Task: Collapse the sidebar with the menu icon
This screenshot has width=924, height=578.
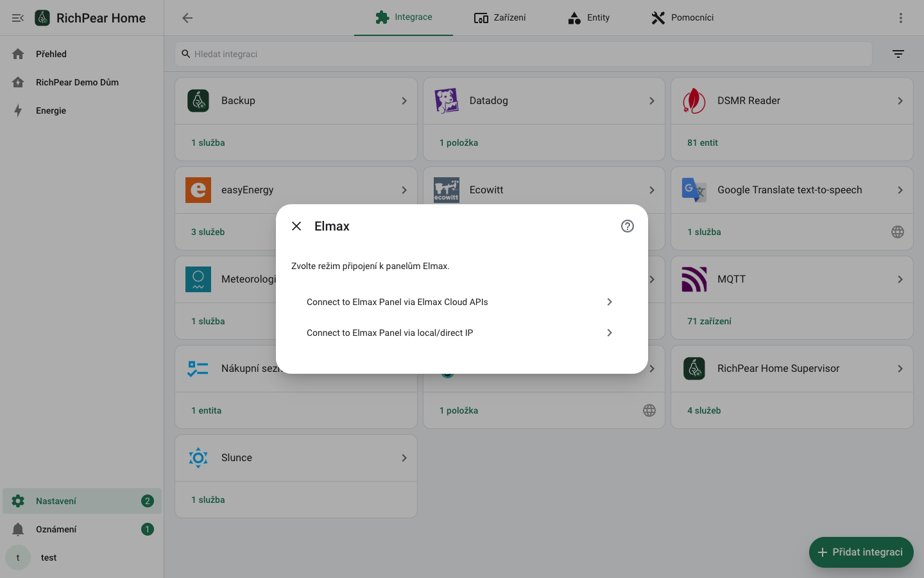Action: (x=18, y=18)
